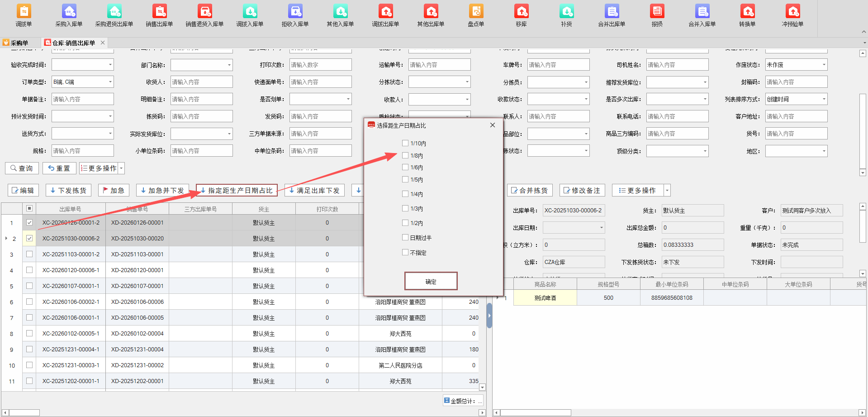Viewport: 868px width, 417px height.
Task: Click the 确定 button in dialog
Action: (431, 281)
